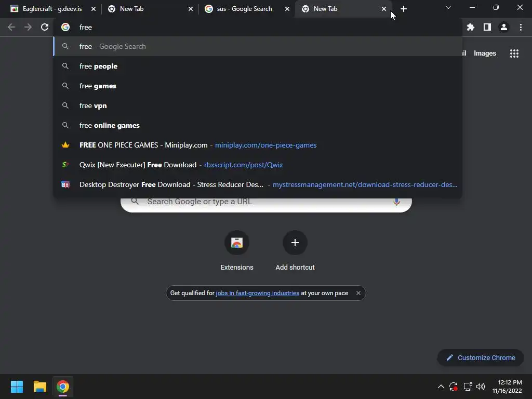The width and height of the screenshot is (532, 399).
Task: Click the sync status tray icon
Action: tap(454, 387)
